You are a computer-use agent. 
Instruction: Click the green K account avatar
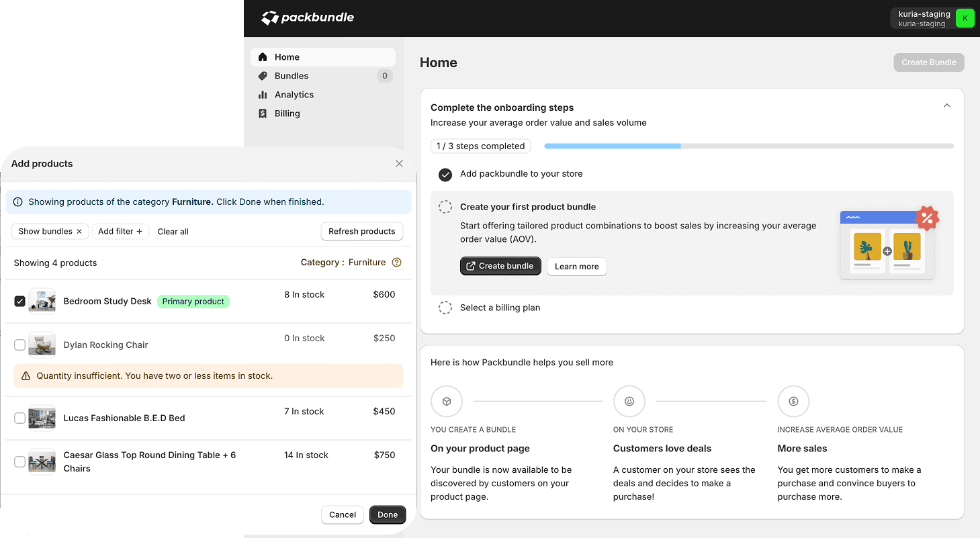[x=965, y=18]
